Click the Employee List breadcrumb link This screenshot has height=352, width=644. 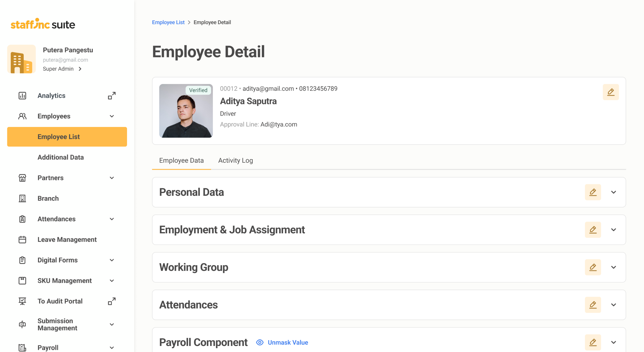coord(168,22)
